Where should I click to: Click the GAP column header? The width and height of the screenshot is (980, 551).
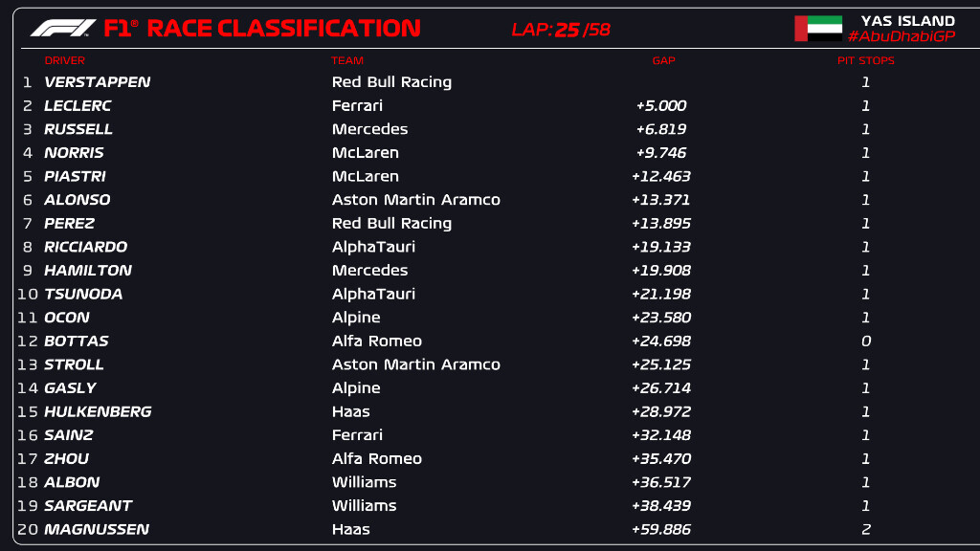click(663, 60)
